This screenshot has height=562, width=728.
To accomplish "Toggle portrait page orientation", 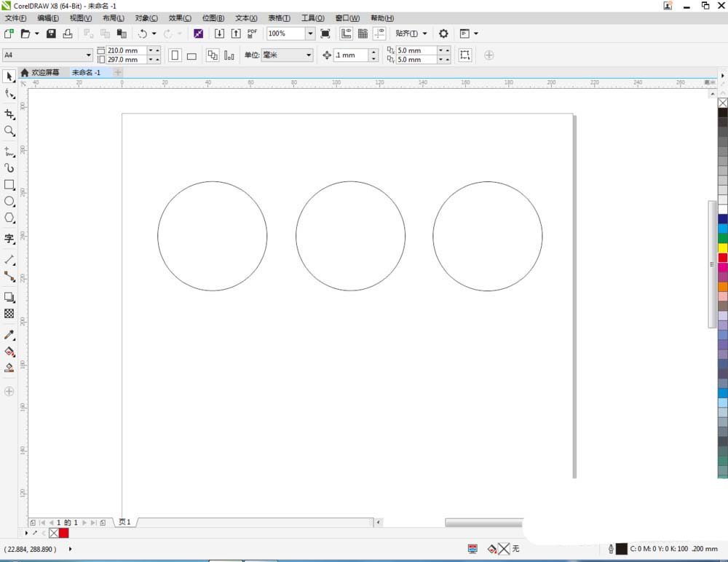I will pos(175,55).
